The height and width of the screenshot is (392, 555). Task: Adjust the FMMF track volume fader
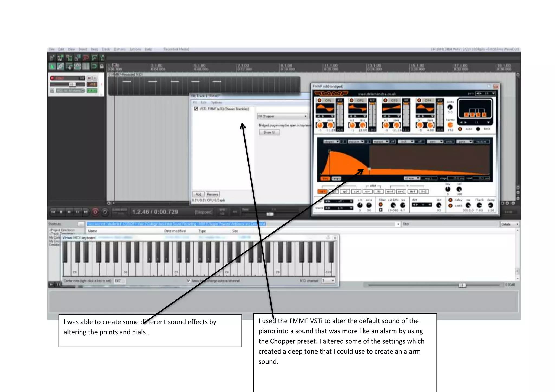click(x=72, y=84)
